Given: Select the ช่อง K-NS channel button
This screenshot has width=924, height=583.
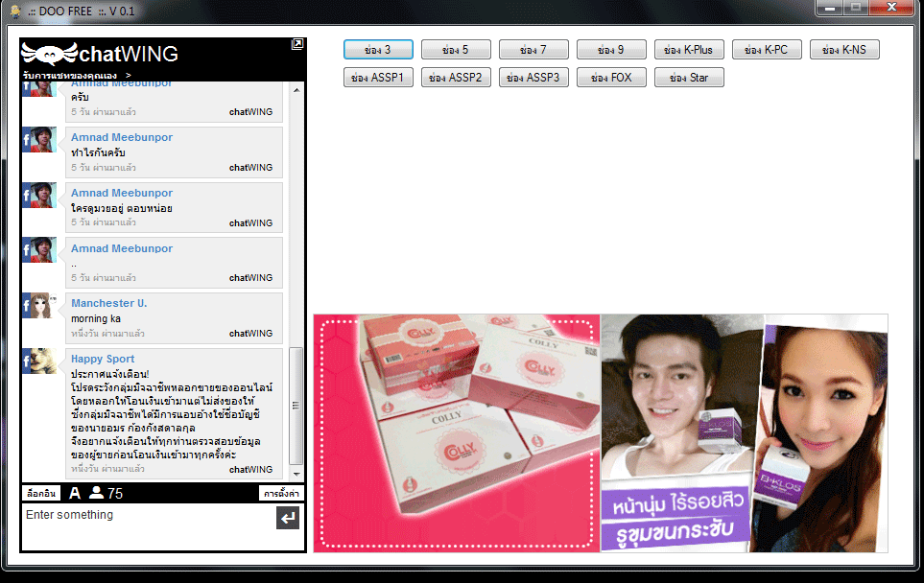Looking at the screenshot, I should pos(845,50).
